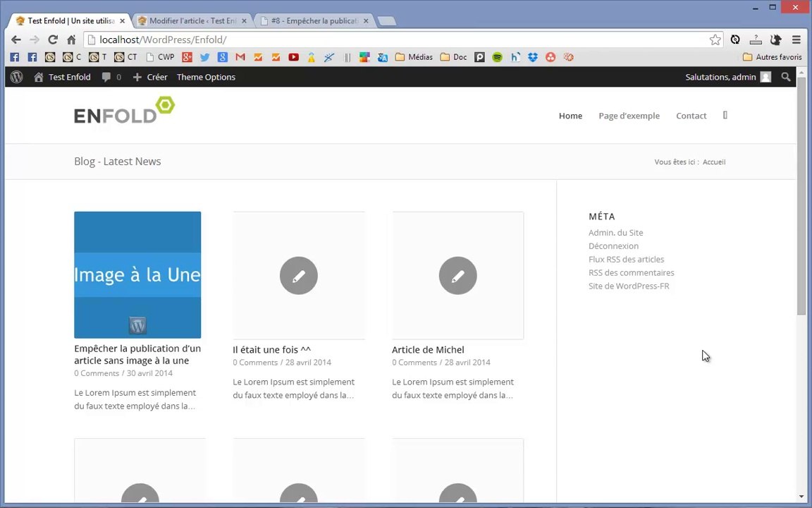812x508 pixels.
Task: Click 0 Comments under Il était une fois
Action: tap(255, 363)
